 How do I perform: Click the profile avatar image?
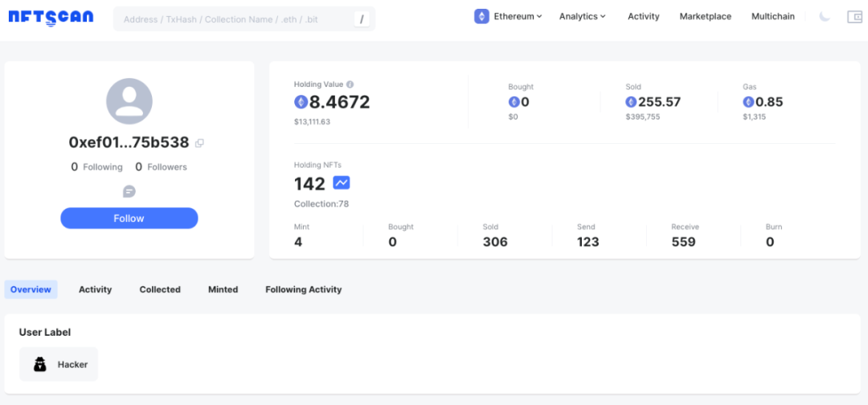click(129, 101)
